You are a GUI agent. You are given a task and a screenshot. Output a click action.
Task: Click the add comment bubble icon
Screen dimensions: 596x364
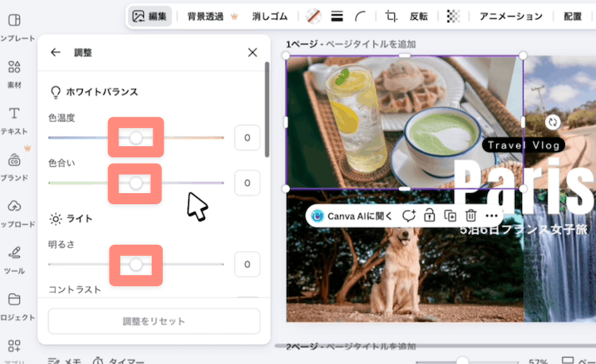[x=408, y=216]
